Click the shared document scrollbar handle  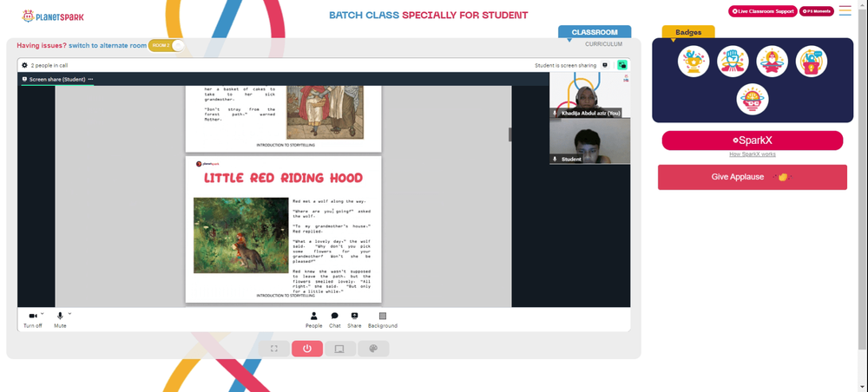(510, 134)
